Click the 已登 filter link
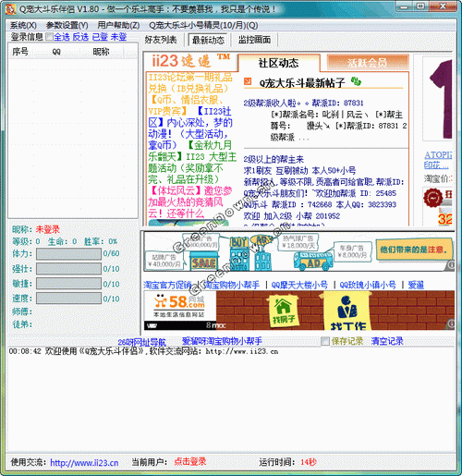Image resolution: width=462 pixels, height=476 pixels. coord(100,37)
